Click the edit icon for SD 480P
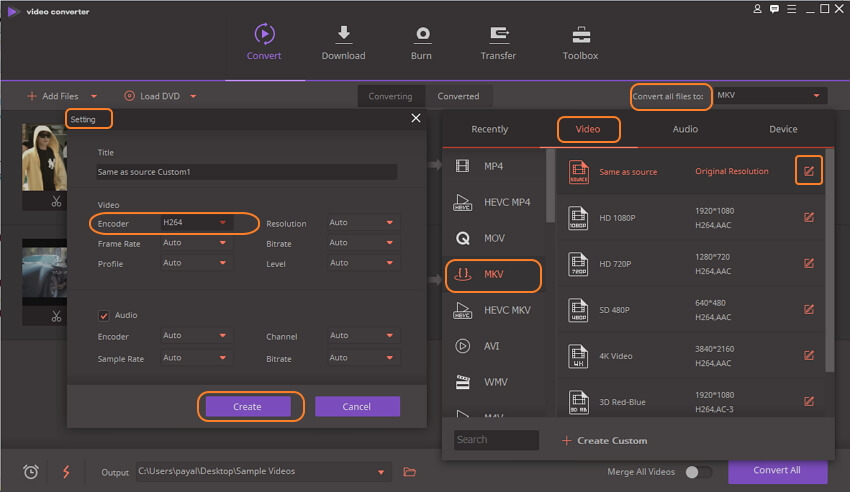This screenshot has width=850, height=492. coord(809,309)
